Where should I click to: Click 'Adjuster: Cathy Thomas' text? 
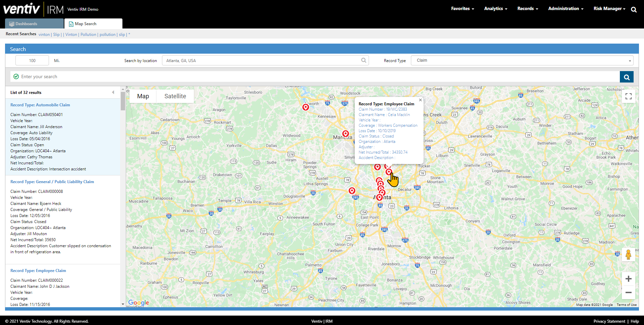[31, 157]
